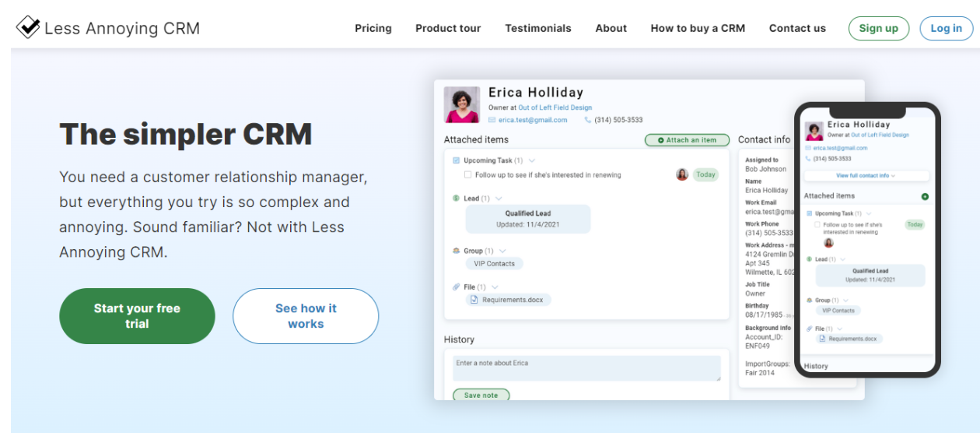Collapse the Upcoming Task section in desktop mockup
The width and height of the screenshot is (980, 436).
click(532, 160)
